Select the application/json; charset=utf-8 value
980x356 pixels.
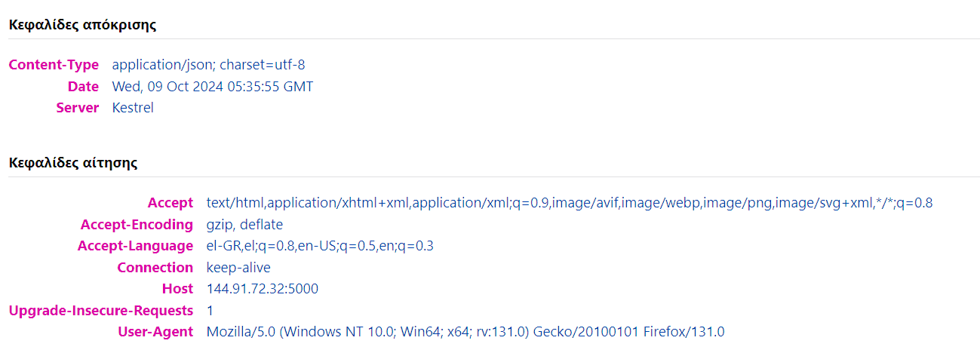pos(208,65)
